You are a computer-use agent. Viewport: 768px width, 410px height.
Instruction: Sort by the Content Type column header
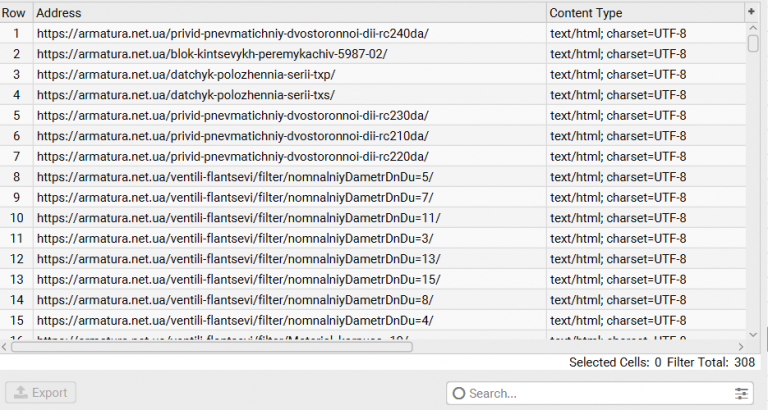645,13
